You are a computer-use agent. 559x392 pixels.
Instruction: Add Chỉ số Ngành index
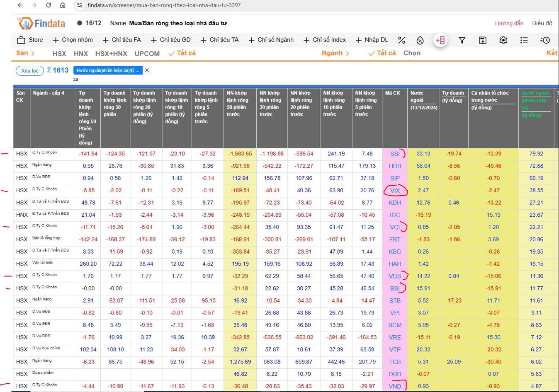point(271,40)
